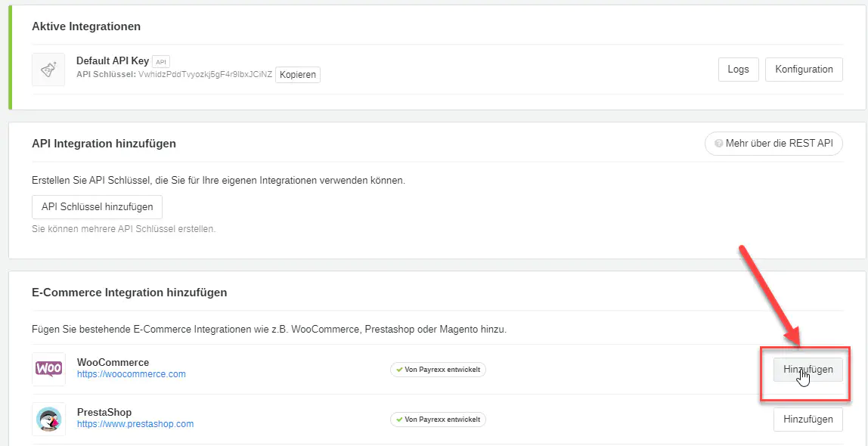Click the Default API Key flask icon
The image size is (868, 446).
pyautogui.click(x=48, y=69)
